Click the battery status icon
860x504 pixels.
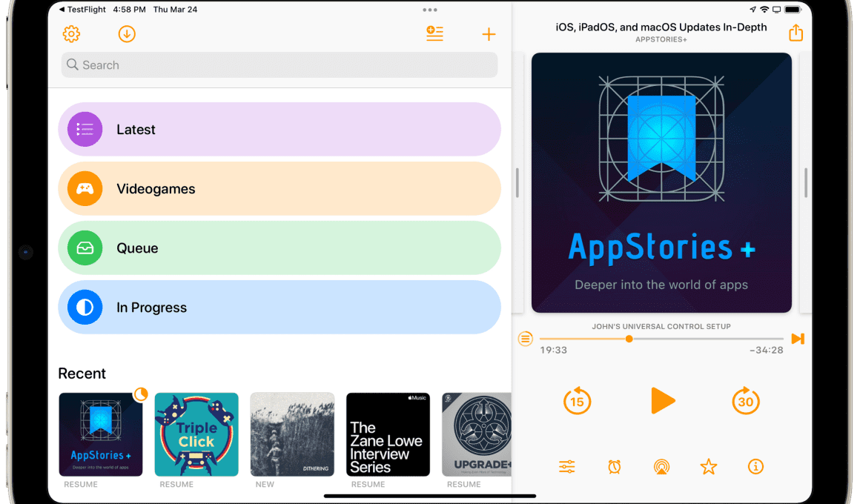(x=793, y=10)
